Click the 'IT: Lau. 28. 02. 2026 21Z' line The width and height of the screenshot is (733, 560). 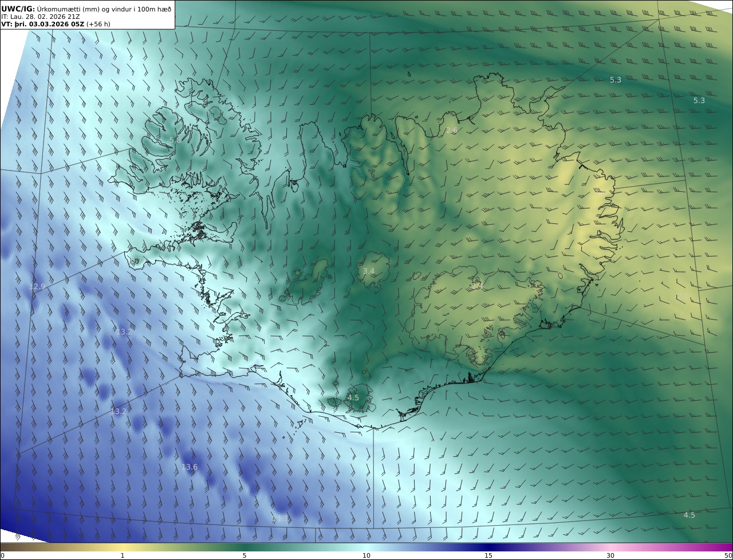pos(40,17)
